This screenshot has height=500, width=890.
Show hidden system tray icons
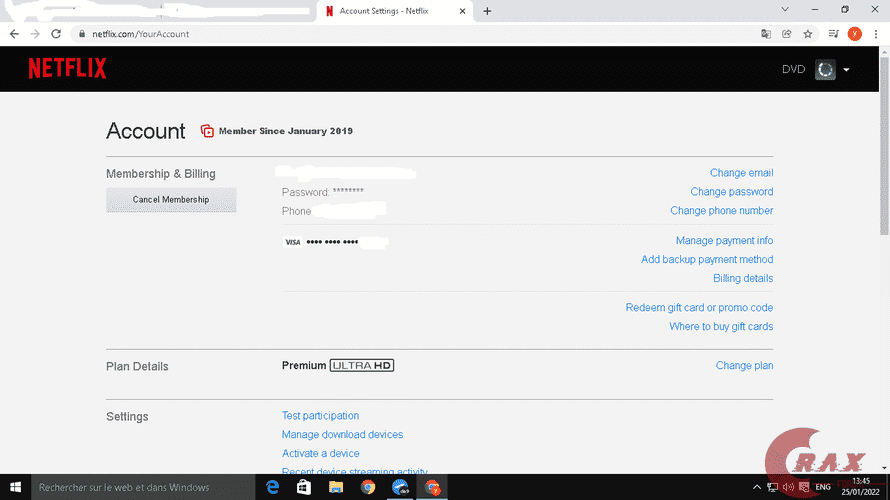757,487
